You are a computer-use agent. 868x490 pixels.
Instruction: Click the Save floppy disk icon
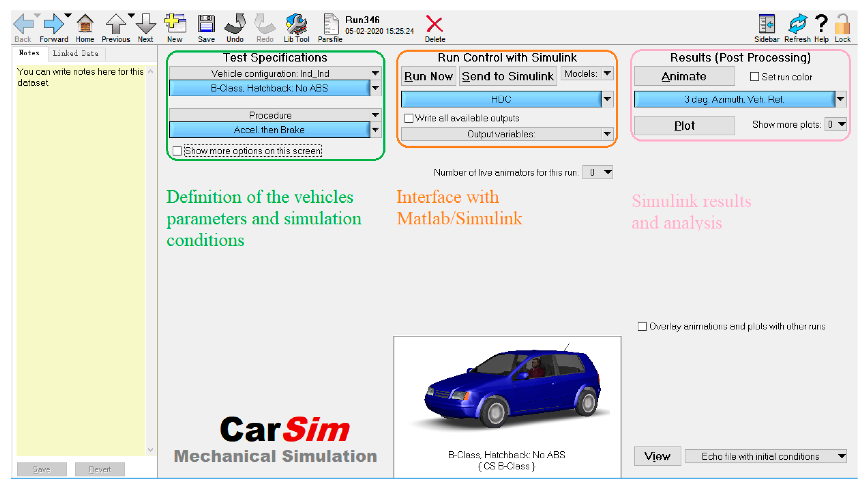pos(206,24)
